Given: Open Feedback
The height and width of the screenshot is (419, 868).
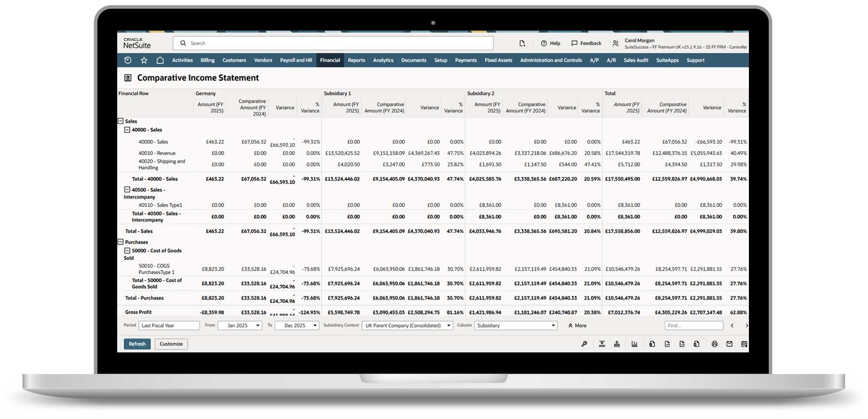Looking at the screenshot, I should (x=586, y=43).
